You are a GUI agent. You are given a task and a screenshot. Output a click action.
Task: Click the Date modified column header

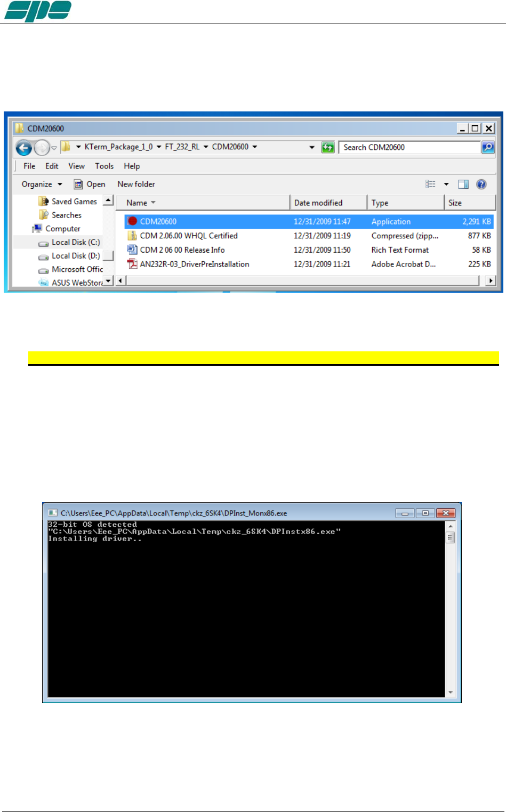coord(328,203)
